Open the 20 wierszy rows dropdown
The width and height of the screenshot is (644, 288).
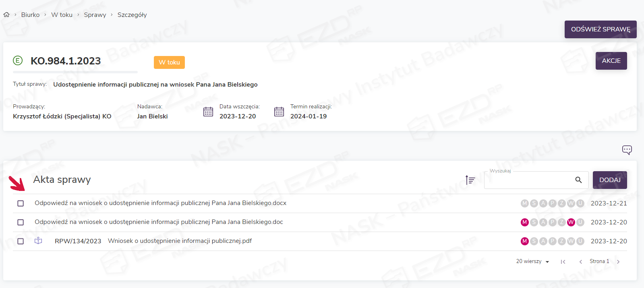click(532, 261)
